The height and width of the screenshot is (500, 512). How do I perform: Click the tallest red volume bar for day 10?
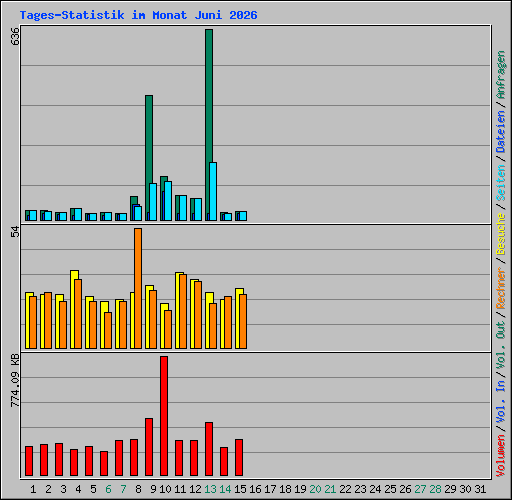click(x=164, y=416)
